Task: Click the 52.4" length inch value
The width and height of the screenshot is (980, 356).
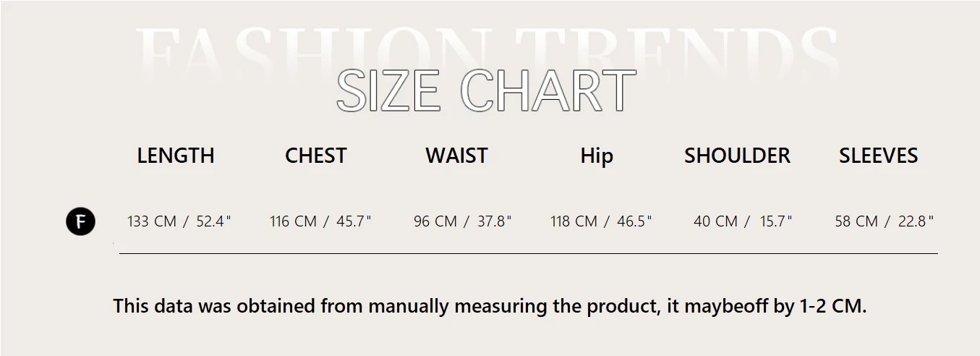Action: pos(213,221)
